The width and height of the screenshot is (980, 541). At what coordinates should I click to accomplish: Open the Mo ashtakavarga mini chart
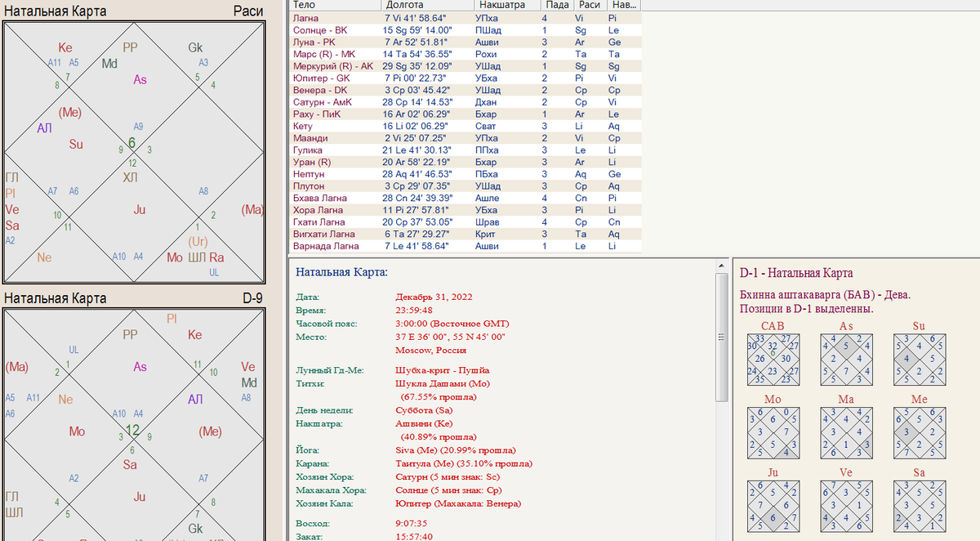[x=773, y=433]
